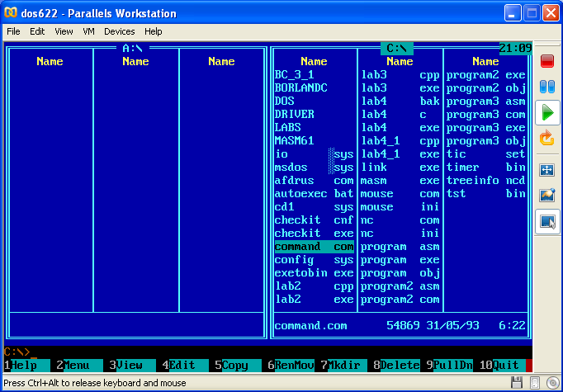The image size is (563, 392).
Task: Click the C:\ panel title
Action: 397,48
